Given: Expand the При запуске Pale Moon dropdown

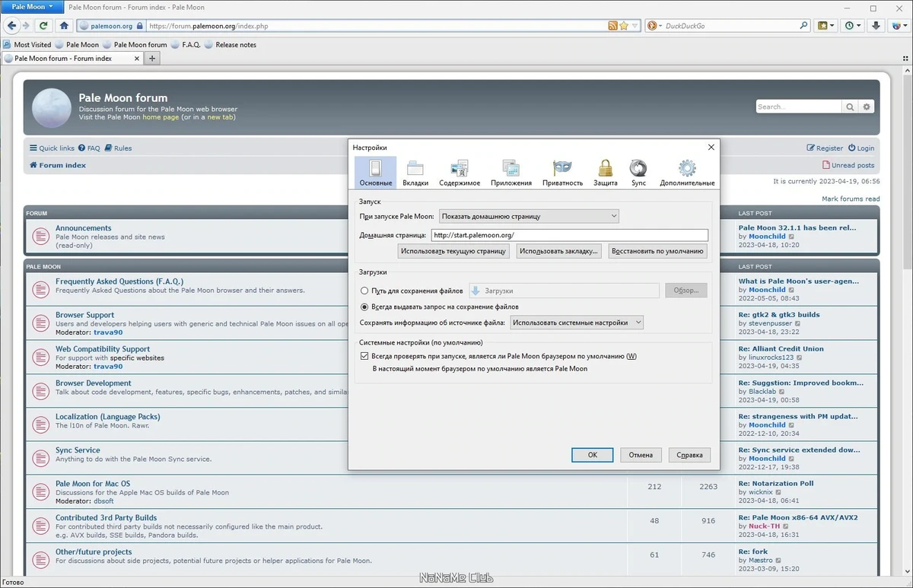Looking at the screenshot, I should tap(529, 216).
